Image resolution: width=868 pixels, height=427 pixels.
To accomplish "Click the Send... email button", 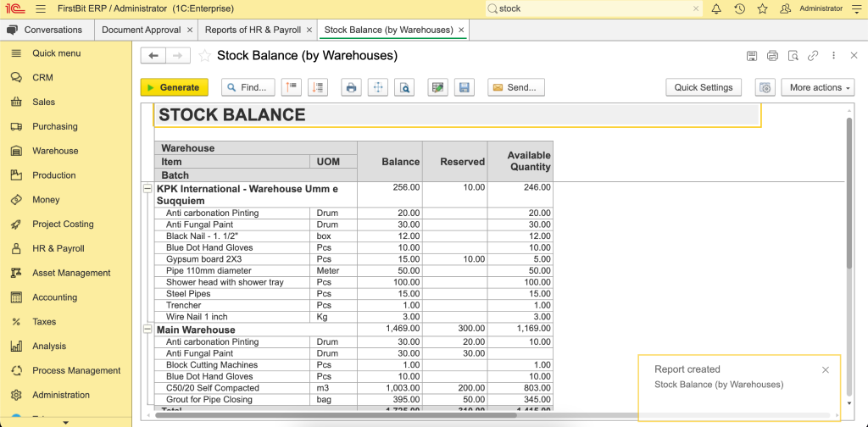I will pyautogui.click(x=516, y=87).
